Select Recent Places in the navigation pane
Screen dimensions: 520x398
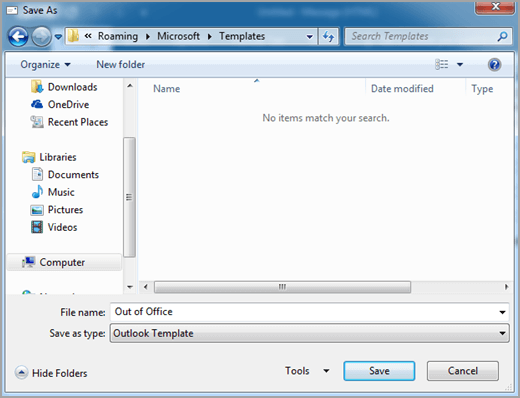coord(78,122)
